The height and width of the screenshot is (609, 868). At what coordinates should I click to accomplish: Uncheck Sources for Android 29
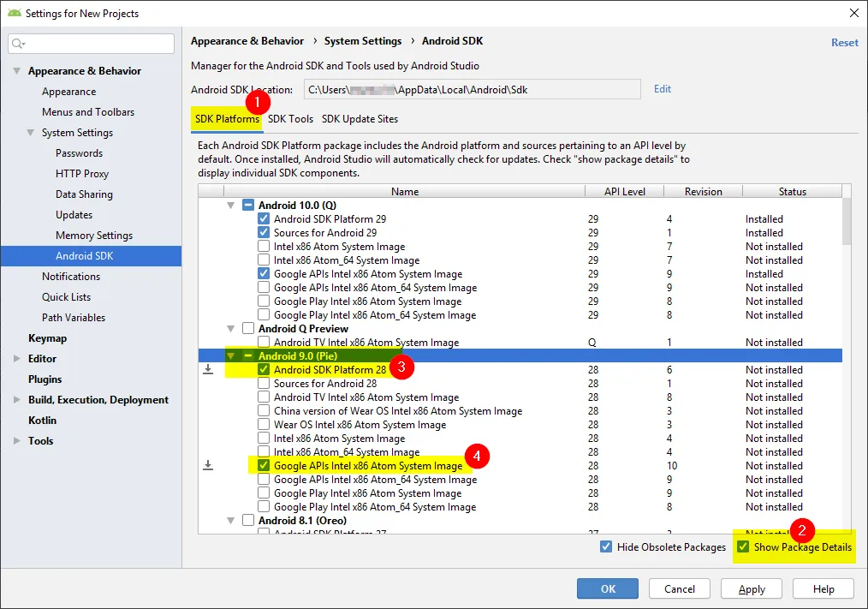point(264,232)
